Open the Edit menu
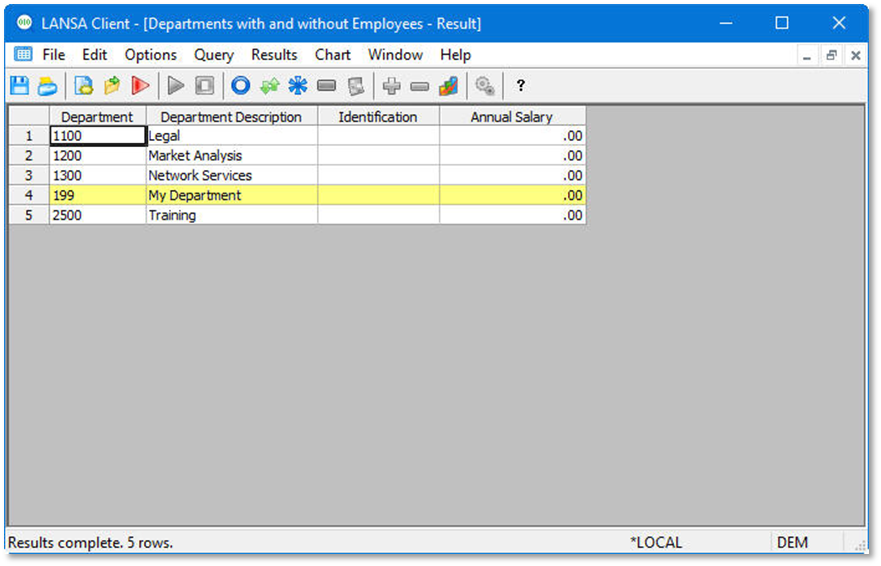Screen dimensions: 881x566 [x=94, y=55]
